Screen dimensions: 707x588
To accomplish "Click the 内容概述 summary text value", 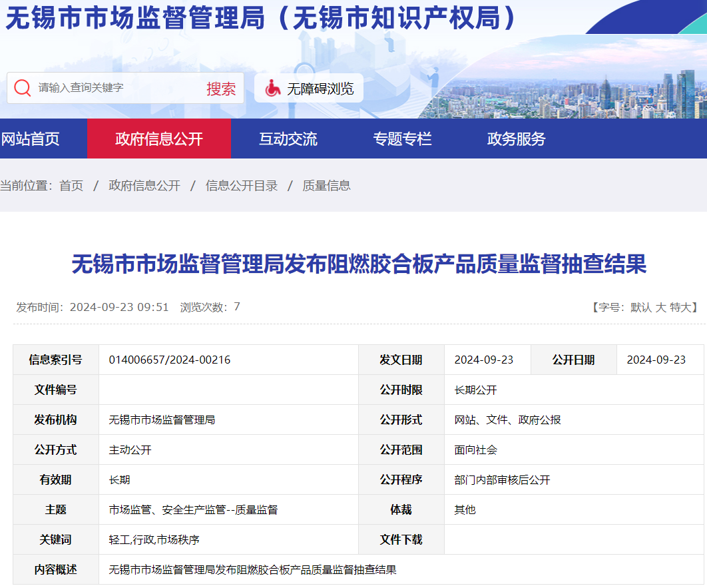I will coord(252,569).
